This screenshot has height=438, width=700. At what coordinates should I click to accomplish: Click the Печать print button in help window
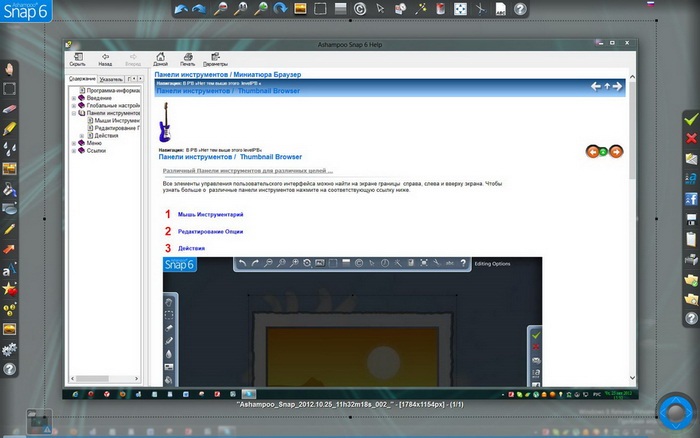[188, 59]
